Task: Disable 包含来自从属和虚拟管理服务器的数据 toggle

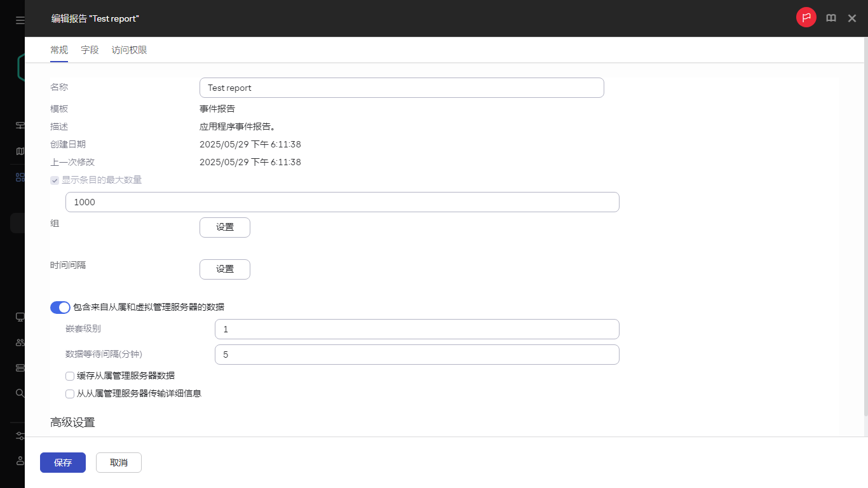Action: 60,307
